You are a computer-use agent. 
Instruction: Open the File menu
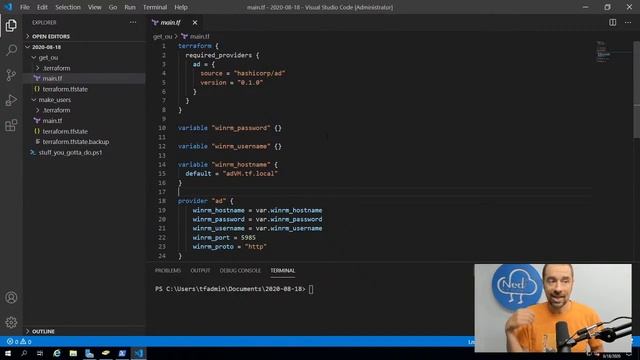[25, 7]
